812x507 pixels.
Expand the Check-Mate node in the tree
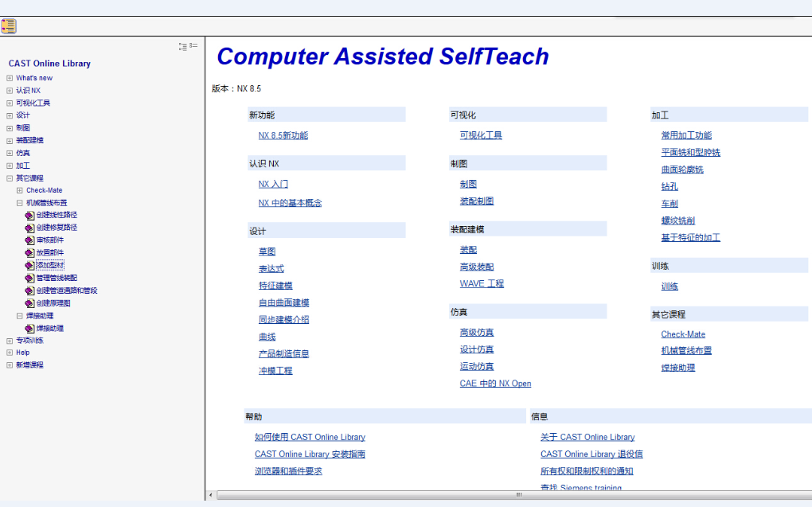[20, 190]
